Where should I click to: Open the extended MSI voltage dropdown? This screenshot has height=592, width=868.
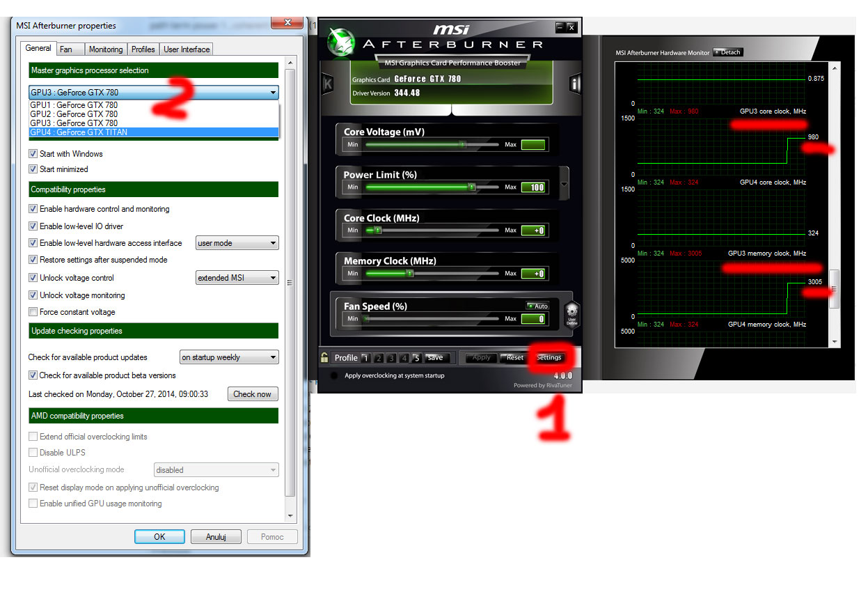click(237, 278)
